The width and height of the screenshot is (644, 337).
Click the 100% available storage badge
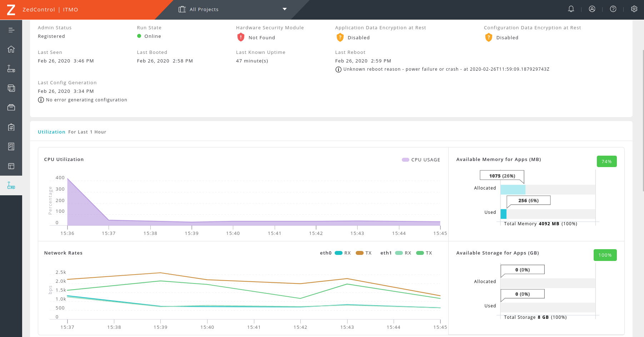click(x=605, y=255)
